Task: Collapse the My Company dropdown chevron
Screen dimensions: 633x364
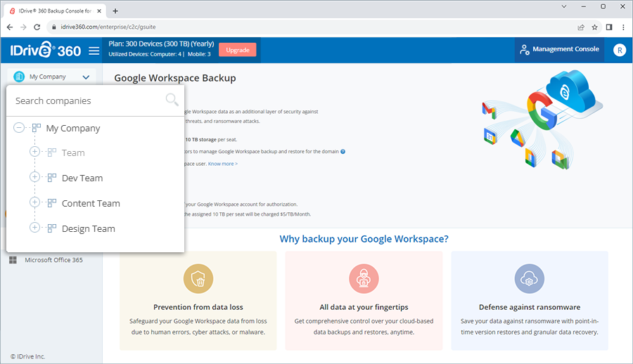Action: click(86, 77)
